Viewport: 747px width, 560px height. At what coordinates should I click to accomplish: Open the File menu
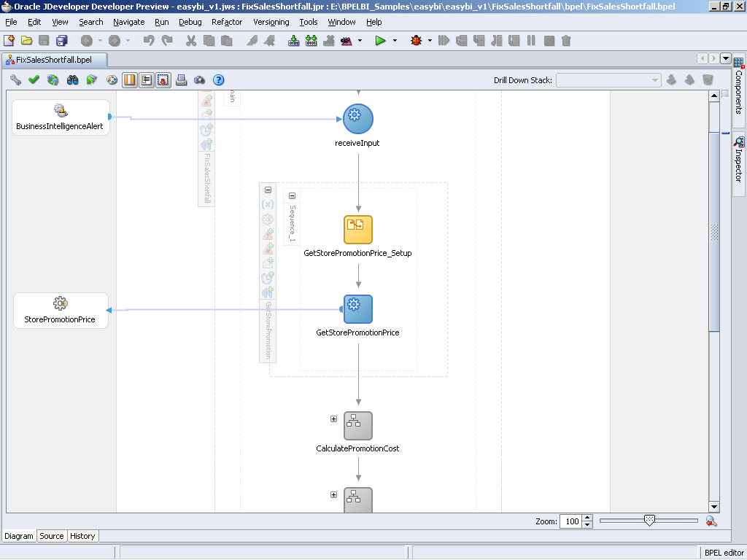tap(11, 22)
